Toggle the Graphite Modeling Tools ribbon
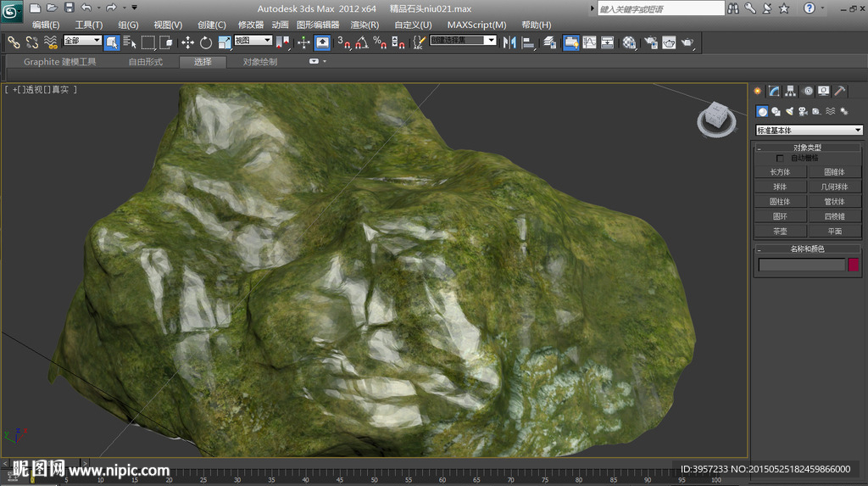 point(570,42)
